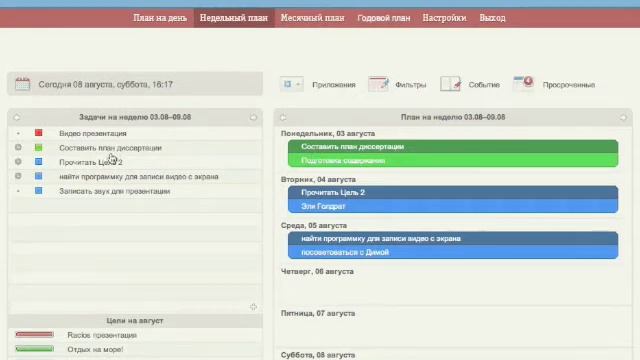This screenshot has height=360, width=640.
Task: Click blue square of Записать звук task
Action: click(x=38, y=191)
